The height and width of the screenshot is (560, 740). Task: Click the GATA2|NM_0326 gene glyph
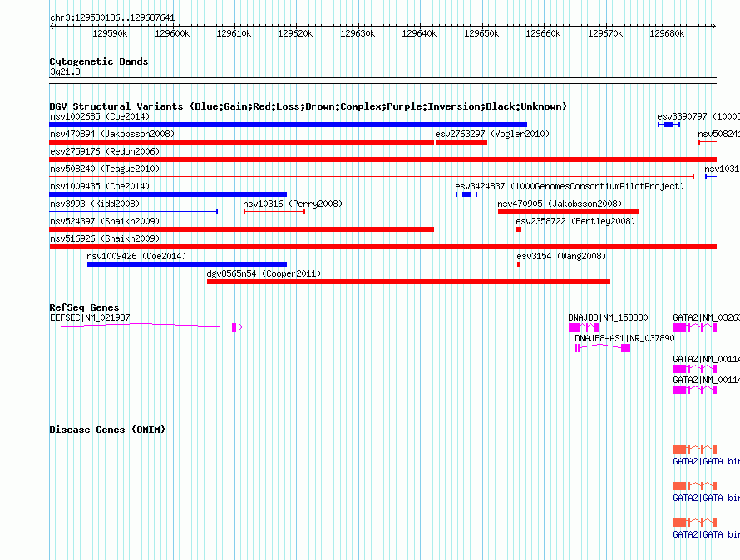695,327
